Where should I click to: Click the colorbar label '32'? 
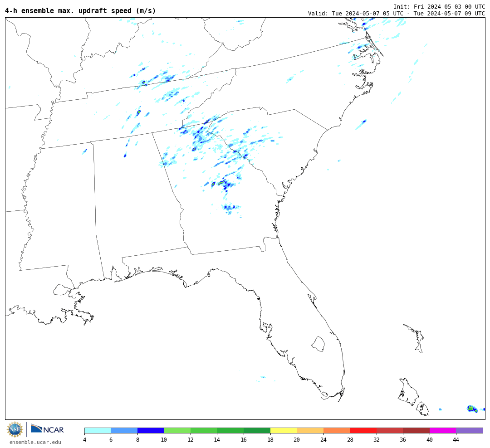(x=377, y=440)
